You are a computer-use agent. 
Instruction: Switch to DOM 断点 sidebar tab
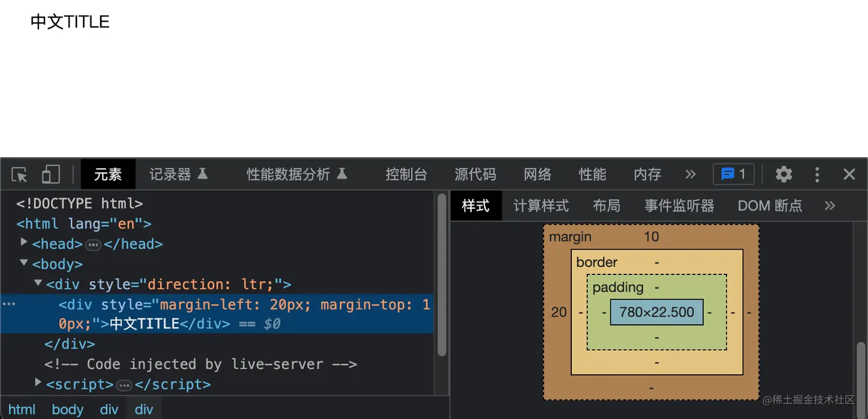tap(770, 205)
